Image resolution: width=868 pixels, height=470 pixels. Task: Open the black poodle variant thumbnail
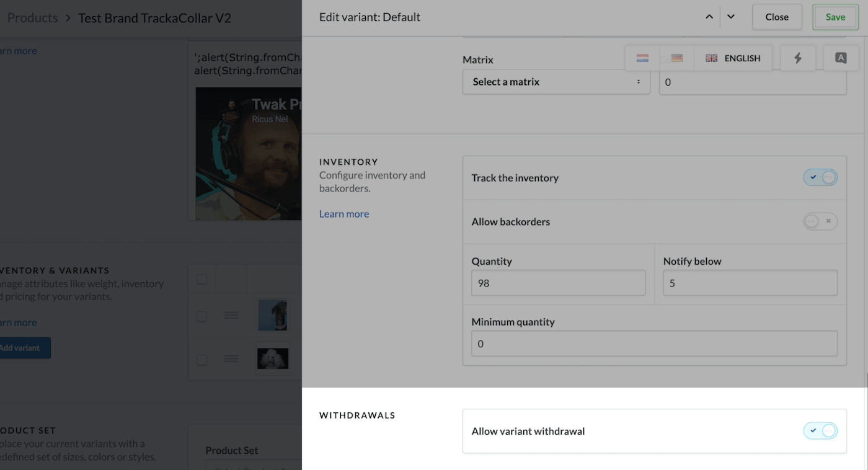pyautogui.click(x=273, y=358)
